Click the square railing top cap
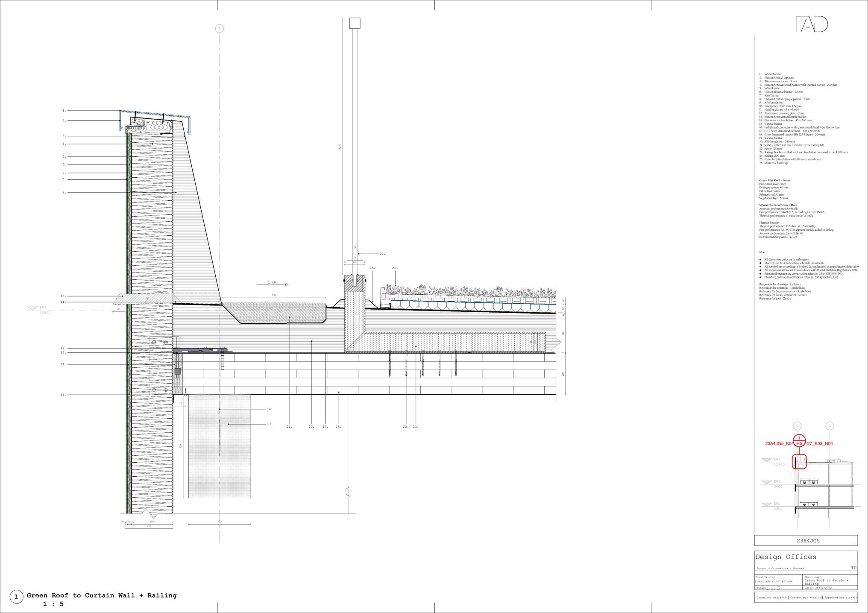The height and width of the screenshot is (613, 868). tap(355, 23)
